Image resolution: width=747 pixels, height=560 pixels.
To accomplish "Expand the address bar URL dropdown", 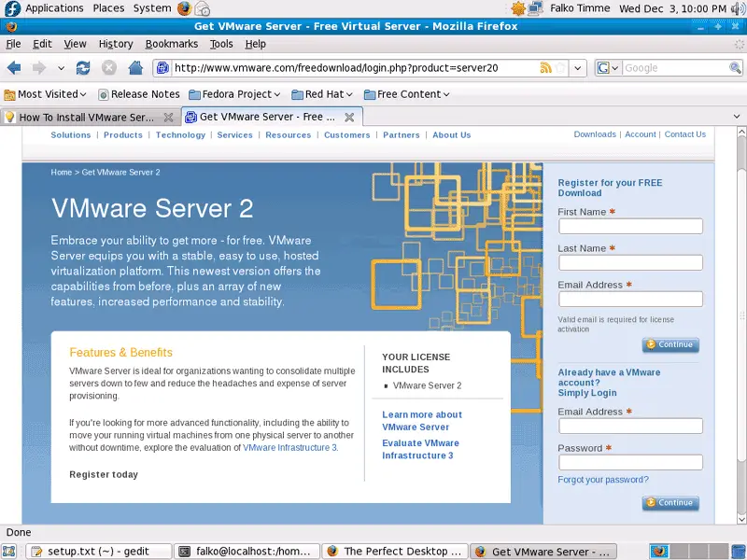I will coord(578,68).
